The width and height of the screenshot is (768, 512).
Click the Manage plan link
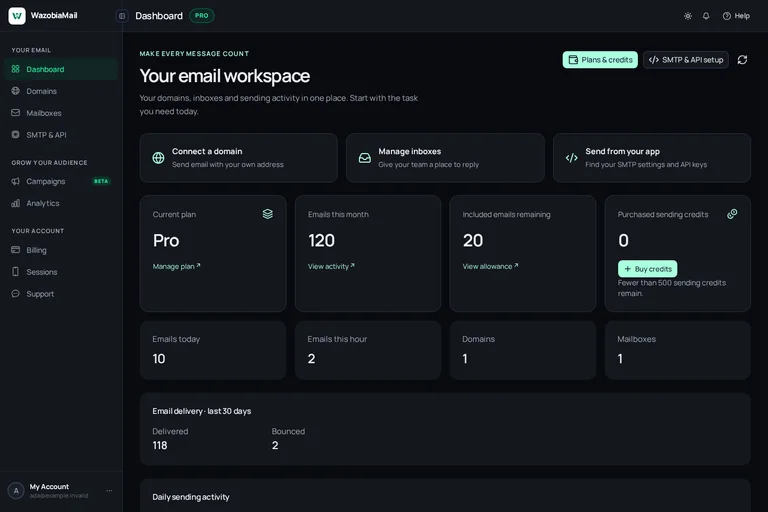[x=176, y=267]
